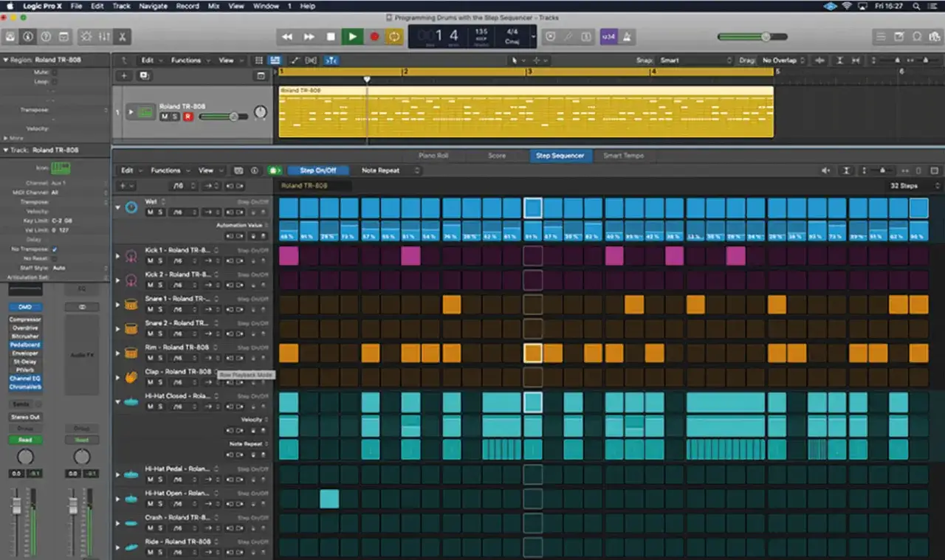Viewport: 945px width, 560px height.
Task: Click the Channel EQ plug-in slot
Action: click(x=25, y=378)
